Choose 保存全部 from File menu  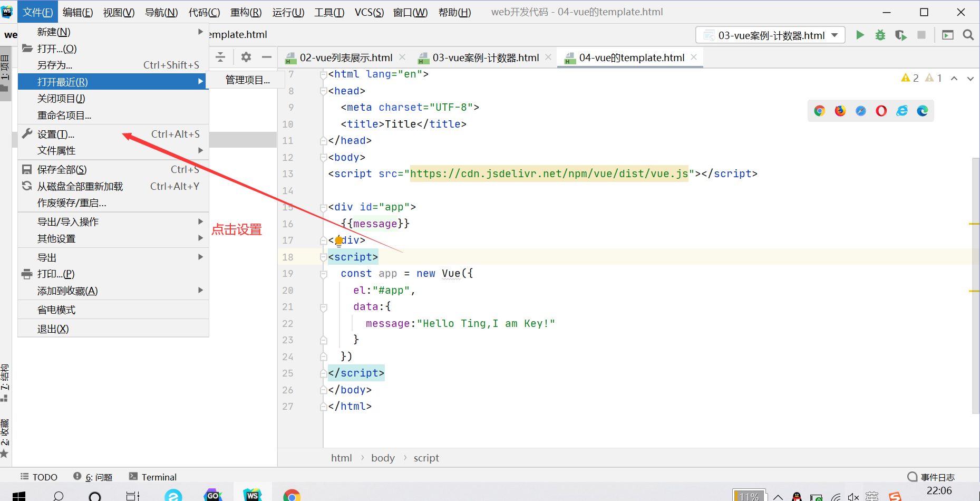[x=113, y=169]
